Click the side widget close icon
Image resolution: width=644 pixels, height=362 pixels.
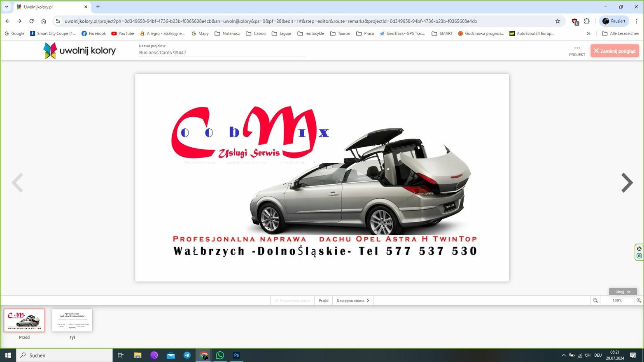pyautogui.click(x=639, y=248)
